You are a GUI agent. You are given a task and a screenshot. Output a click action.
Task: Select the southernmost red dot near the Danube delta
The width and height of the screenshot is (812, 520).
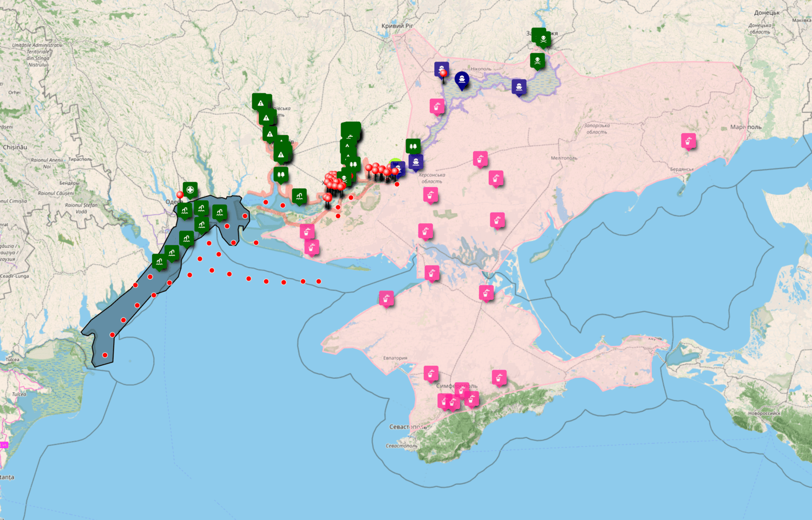(105, 355)
